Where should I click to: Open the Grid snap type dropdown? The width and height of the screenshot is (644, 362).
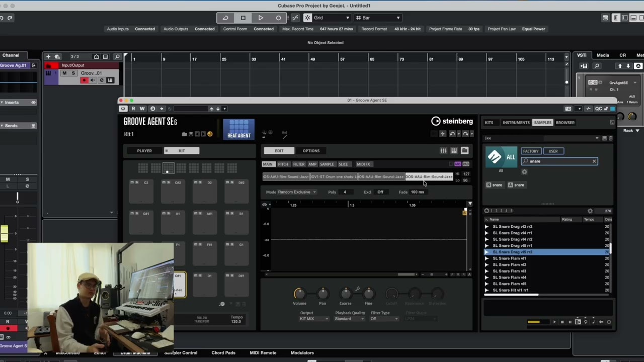[x=332, y=18]
